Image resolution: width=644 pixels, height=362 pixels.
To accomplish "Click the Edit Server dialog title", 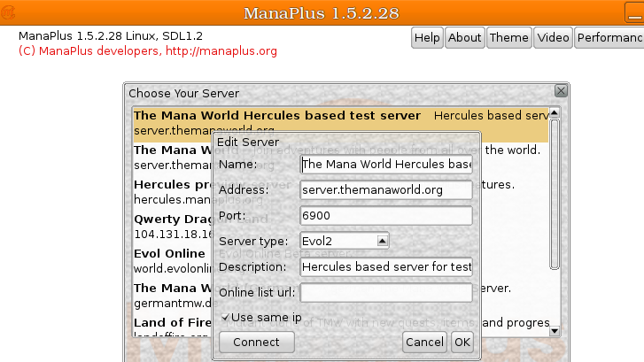I will (x=248, y=142).
